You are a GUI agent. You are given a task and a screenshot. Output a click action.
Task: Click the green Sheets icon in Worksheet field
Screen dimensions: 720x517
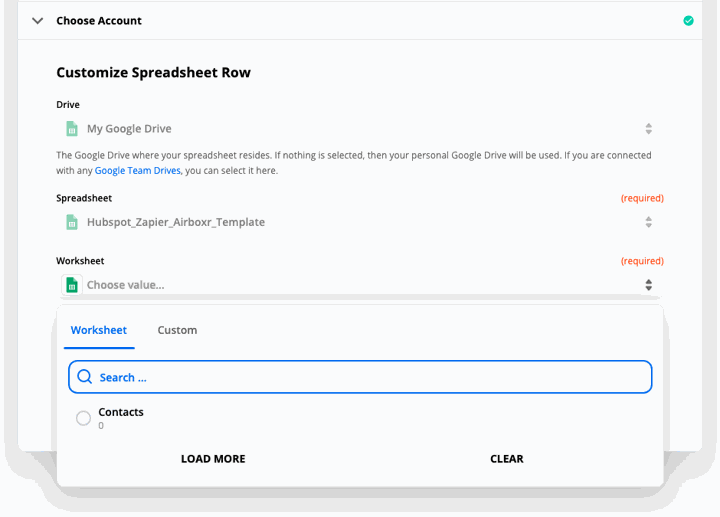click(72, 285)
